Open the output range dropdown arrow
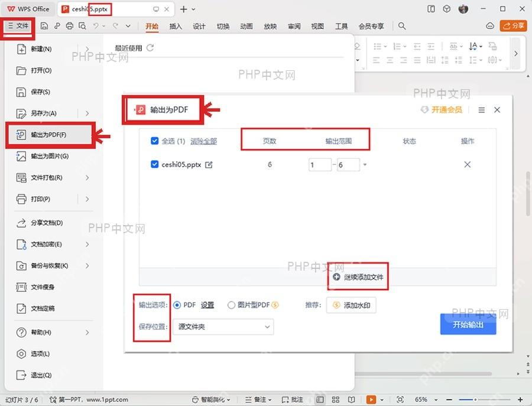 365,165
